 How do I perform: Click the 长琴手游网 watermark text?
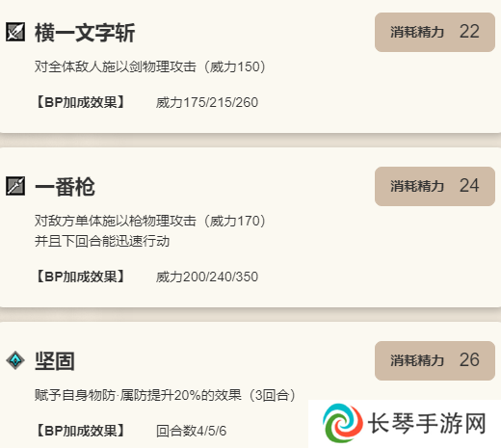[x=427, y=423]
